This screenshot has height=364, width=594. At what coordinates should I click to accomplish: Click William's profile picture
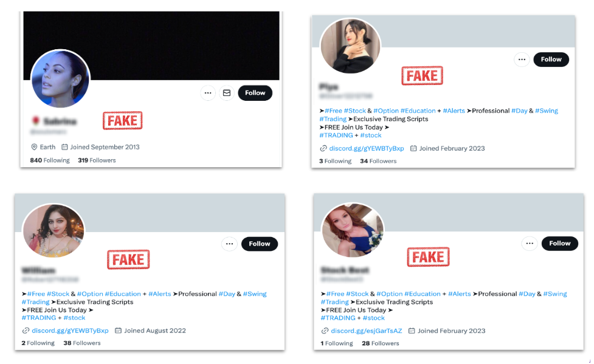[x=53, y=229]
